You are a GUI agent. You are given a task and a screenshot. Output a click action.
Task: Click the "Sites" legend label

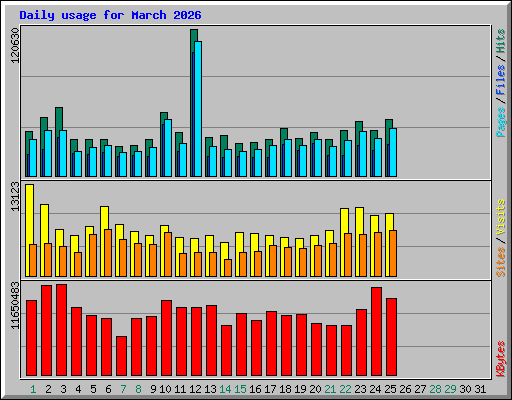click(500, 262)
